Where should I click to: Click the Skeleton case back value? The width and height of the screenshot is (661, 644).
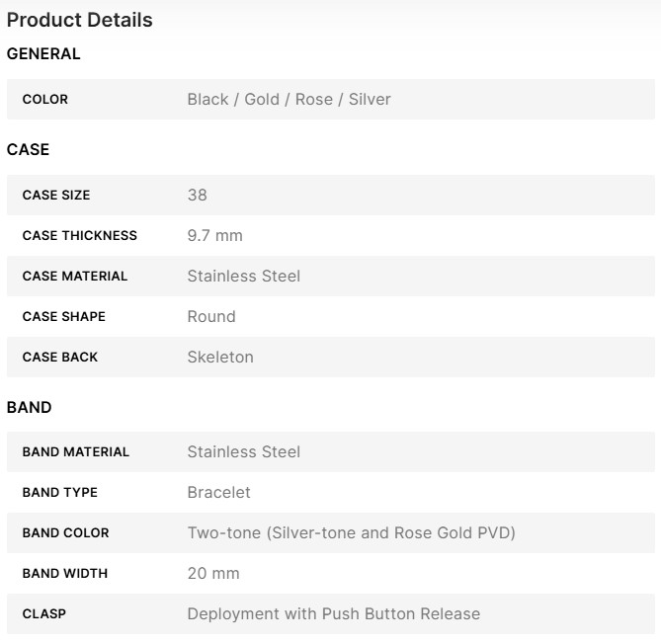[x=220, y=358]
